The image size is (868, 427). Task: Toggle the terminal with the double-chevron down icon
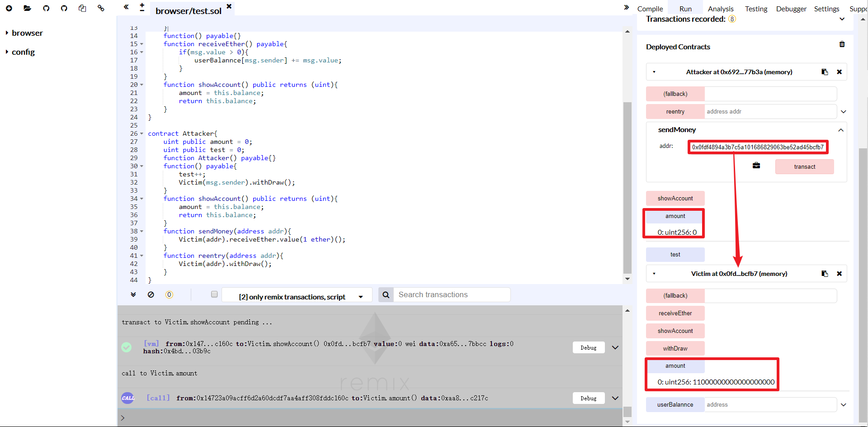point(133,294)
